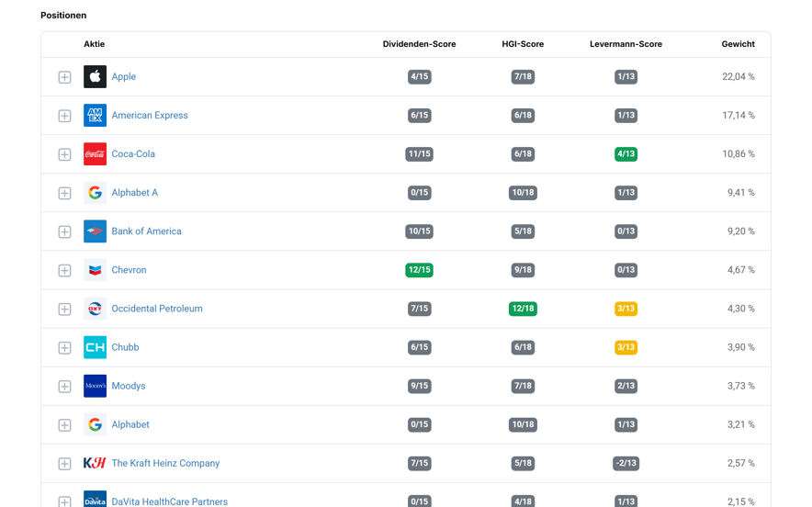Click the HGI-Score column header
812x507 pixels.
click(523, 44)
